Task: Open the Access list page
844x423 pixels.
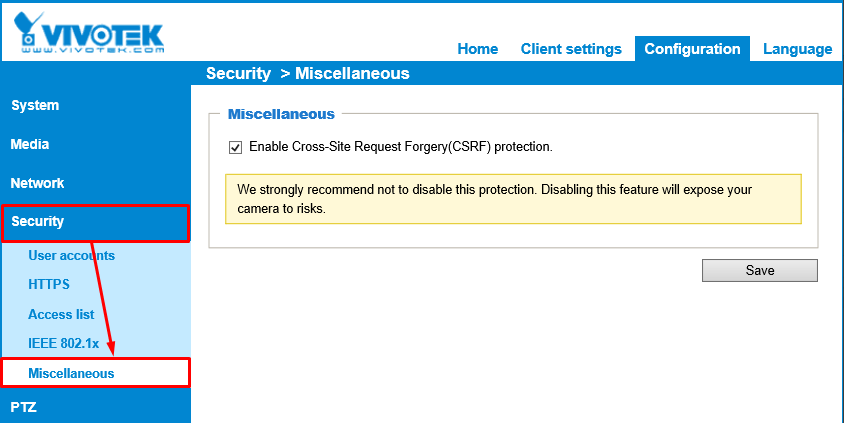Action: [x=61, y=314]
